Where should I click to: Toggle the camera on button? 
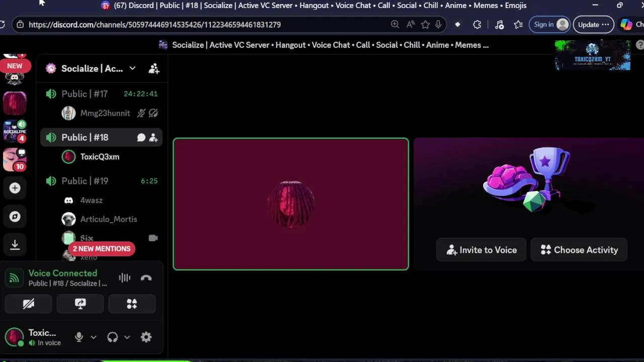point(29,304)
